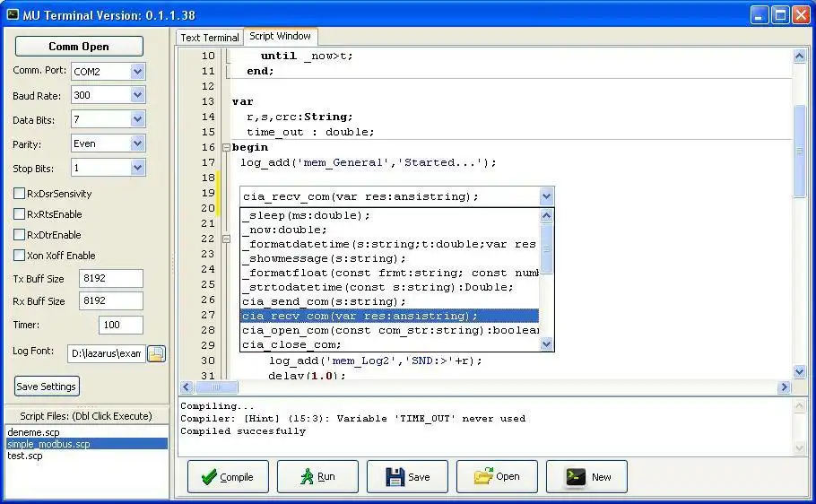Choose _showmessage(s:string) from the list
816x504 pixels.
pyautogui.click(x=390, y=258)
